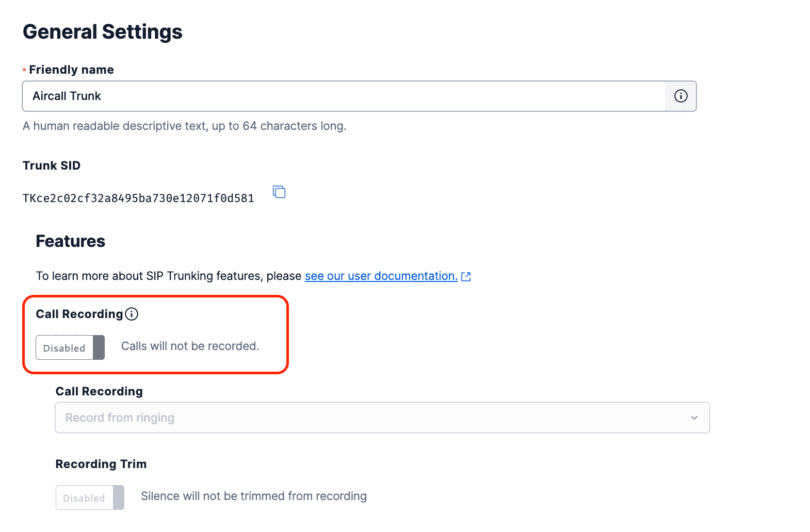Click the info icon in Friendly name field
The width and height of the screenshot is (810, 532).
coord(681,96)
